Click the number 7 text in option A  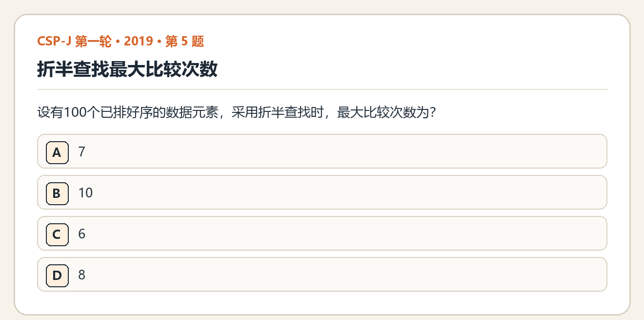coord(82,152)
